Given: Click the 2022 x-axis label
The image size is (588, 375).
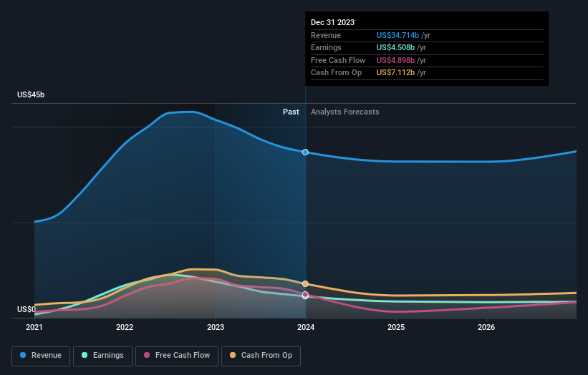Looking at the screenshot, I should coord(125,327).
